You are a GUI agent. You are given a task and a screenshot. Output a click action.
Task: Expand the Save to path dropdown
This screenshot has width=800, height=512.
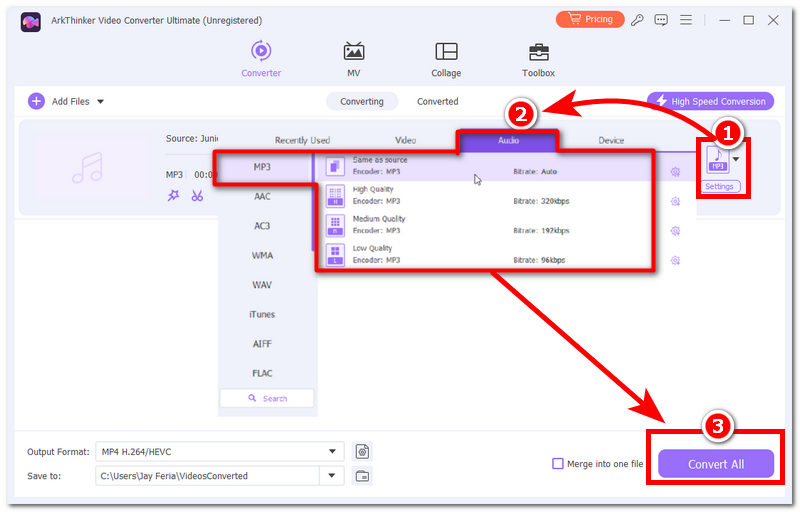pos(332,476)
